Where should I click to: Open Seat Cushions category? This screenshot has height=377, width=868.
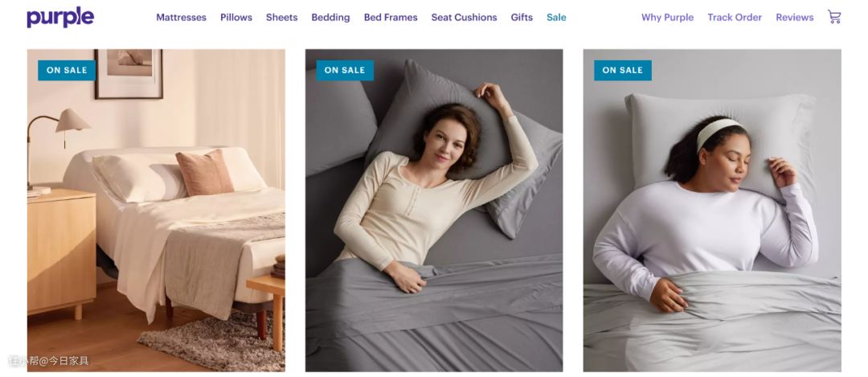tap(464, 18)
